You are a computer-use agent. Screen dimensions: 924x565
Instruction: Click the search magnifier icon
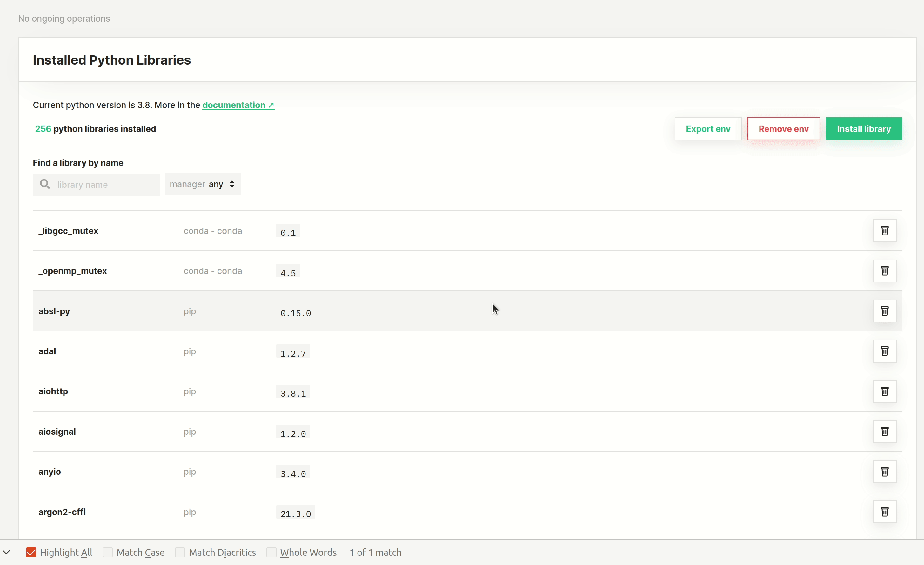click(45, 184)
